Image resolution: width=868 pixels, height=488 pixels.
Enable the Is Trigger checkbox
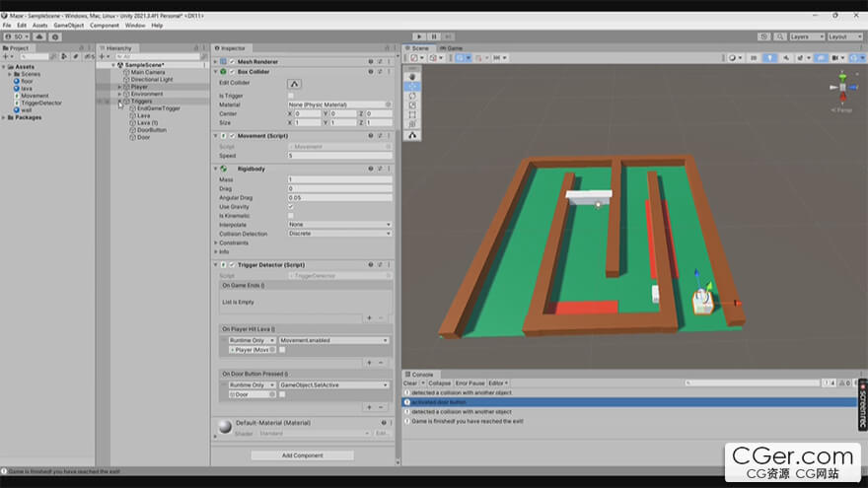tap(291, 96)
